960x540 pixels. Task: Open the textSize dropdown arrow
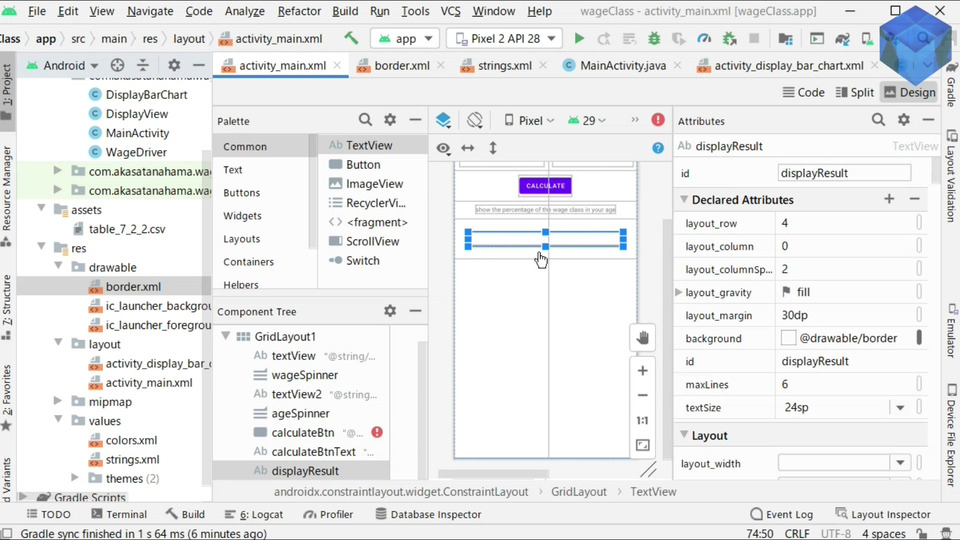tap(900, 408)
